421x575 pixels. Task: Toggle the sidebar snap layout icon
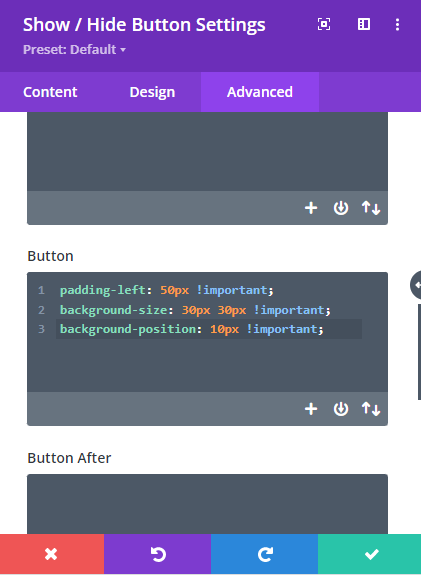363,24
